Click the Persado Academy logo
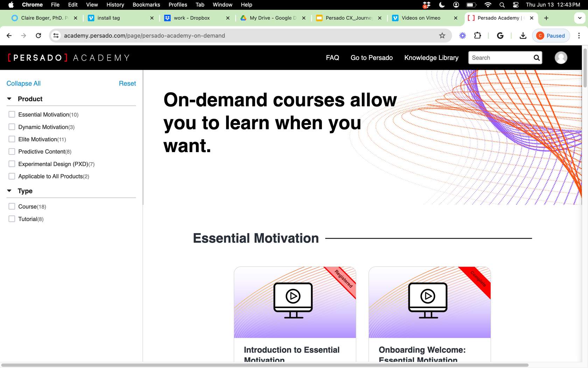588x368 pixels. coord(69,58)
